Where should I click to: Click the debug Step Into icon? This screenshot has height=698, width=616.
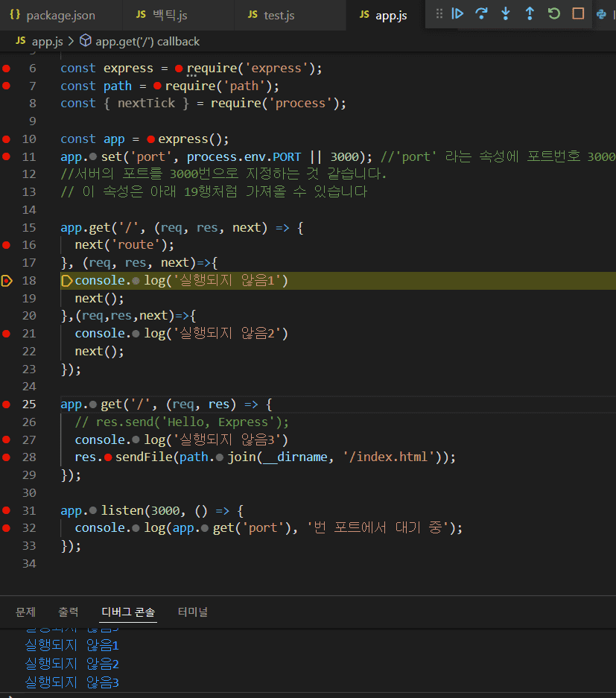tap(506, 14)
